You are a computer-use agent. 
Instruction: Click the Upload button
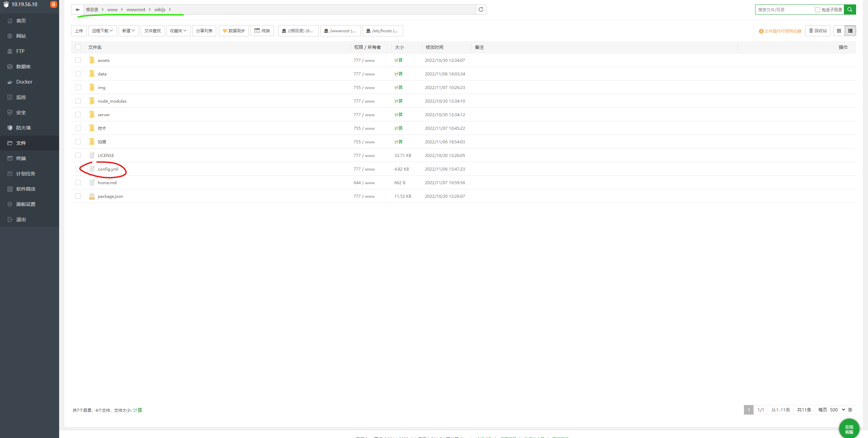[x=79, y=31]
